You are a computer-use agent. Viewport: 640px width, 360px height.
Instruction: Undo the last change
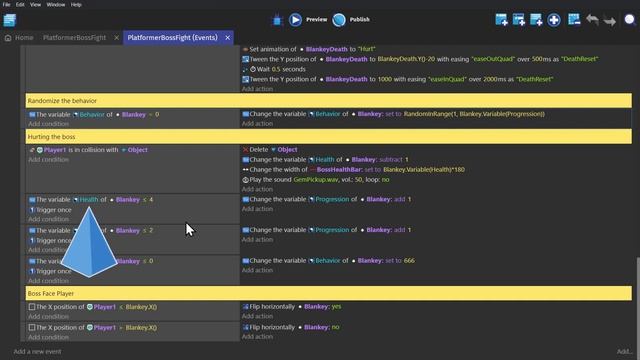592,20
